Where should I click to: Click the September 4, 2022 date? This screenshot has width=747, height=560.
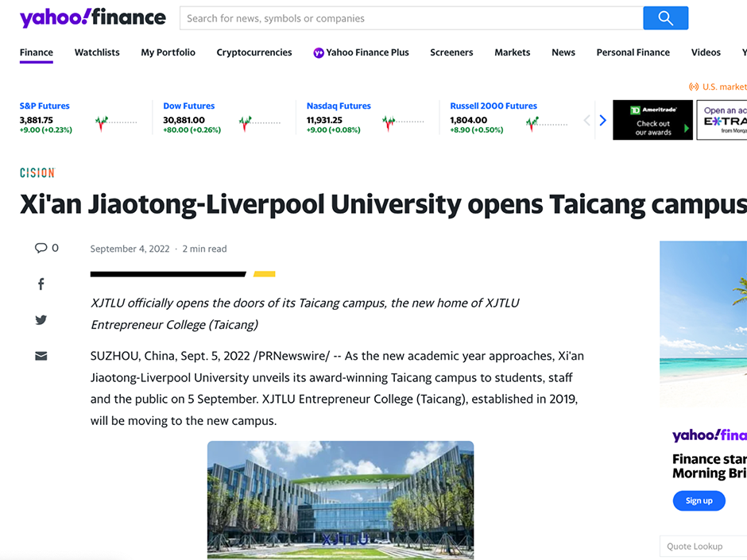tap(130, 249)
